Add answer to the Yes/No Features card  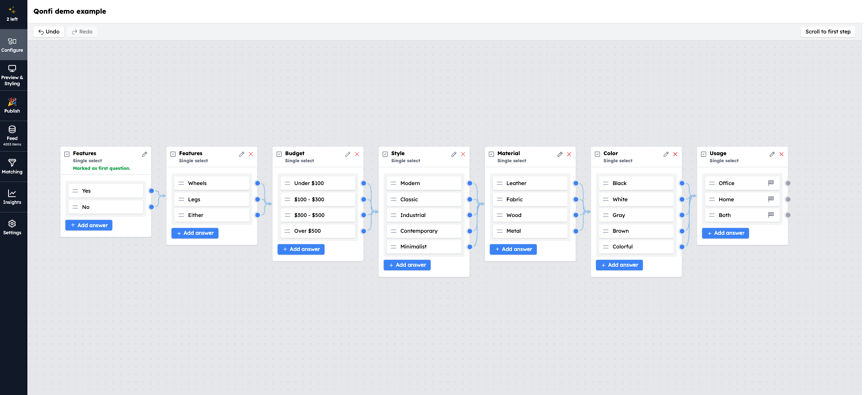(89, 225)
